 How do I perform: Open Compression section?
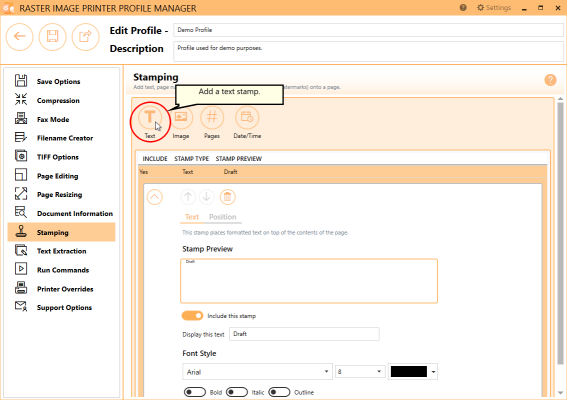pyautogui.click(x=61, y=100)
